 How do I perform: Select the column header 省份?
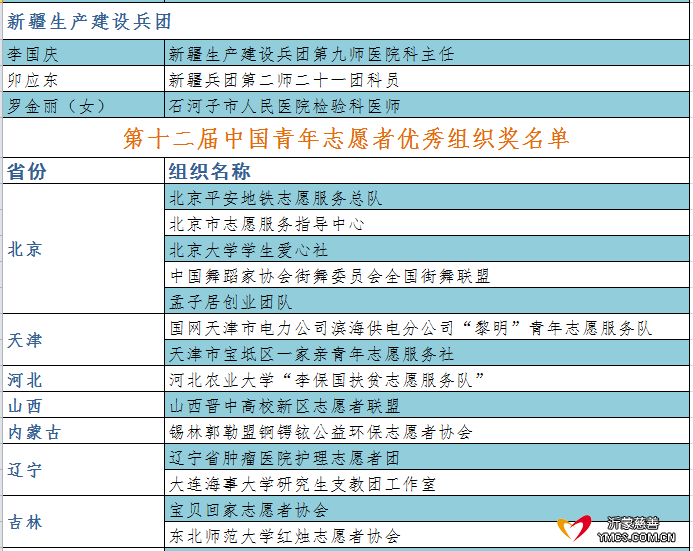(x=84, y=171)
